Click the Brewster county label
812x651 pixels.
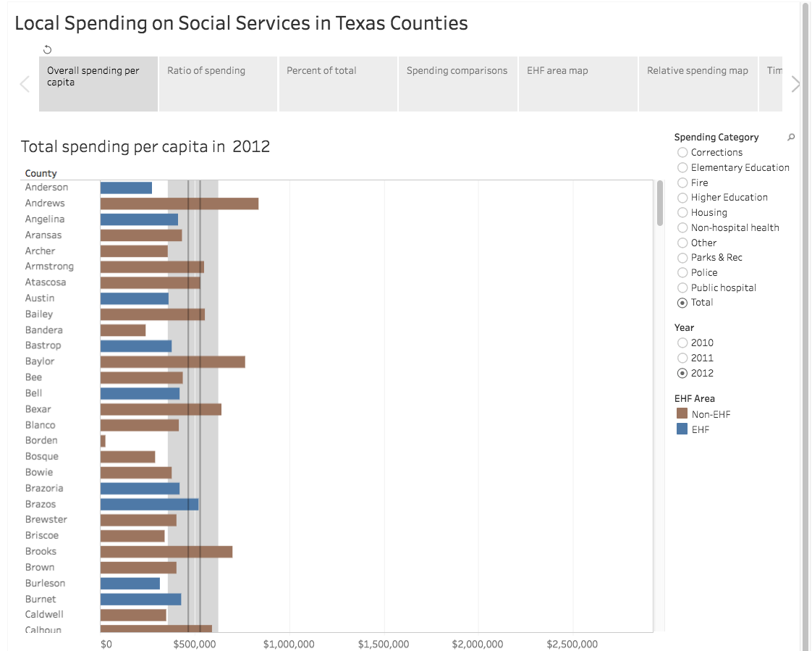[x=46, y=519]
